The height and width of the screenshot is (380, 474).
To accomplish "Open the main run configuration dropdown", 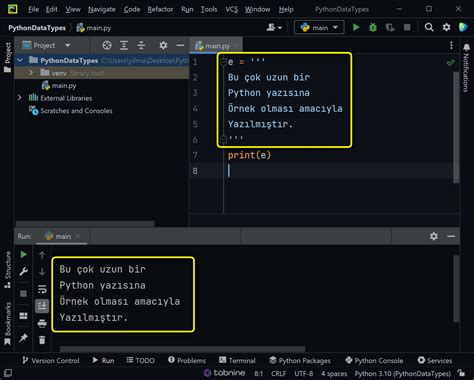I will point(319,27).
